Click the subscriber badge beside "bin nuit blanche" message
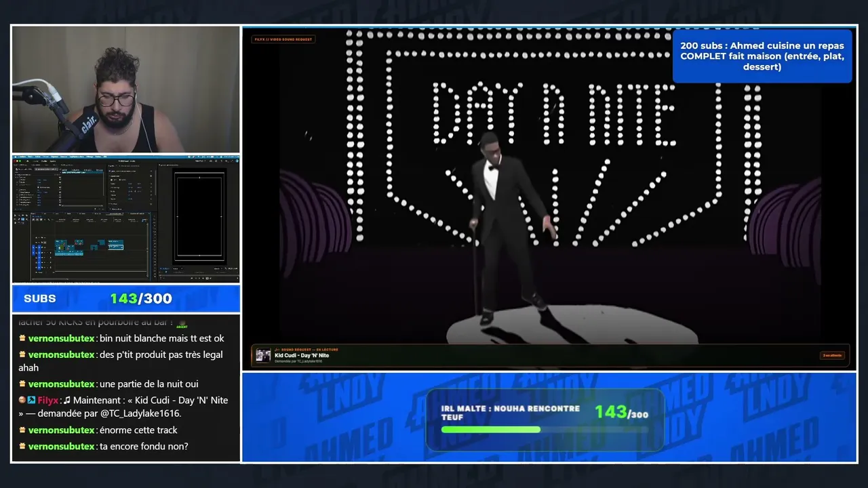Viewport: 868px width, 488px height. [22, 338]
